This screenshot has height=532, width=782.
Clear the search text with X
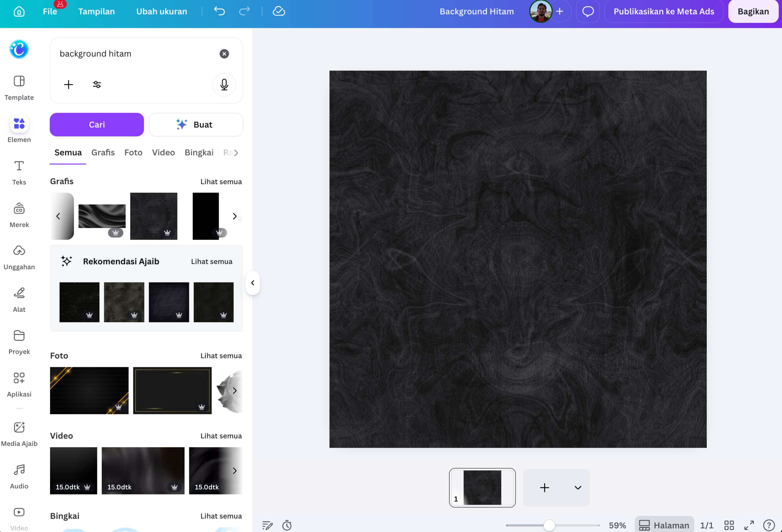(224, 54)
